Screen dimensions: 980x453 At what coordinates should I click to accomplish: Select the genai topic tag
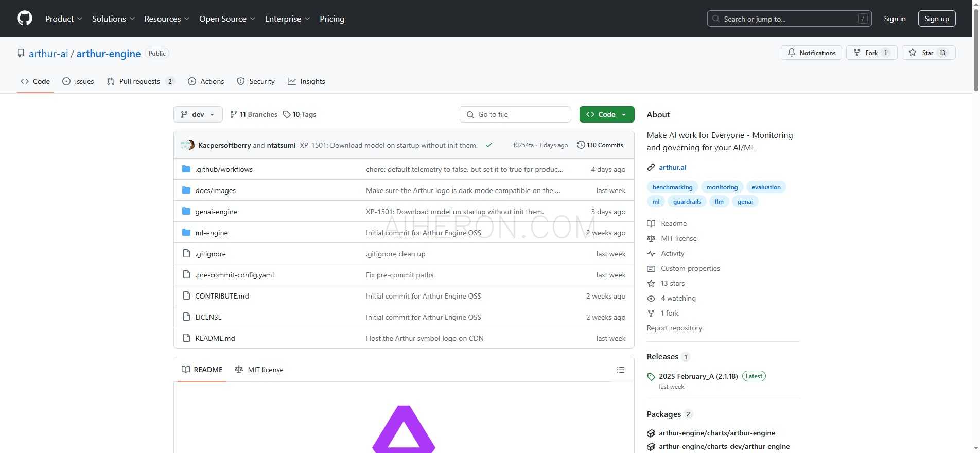pos(745,201)
